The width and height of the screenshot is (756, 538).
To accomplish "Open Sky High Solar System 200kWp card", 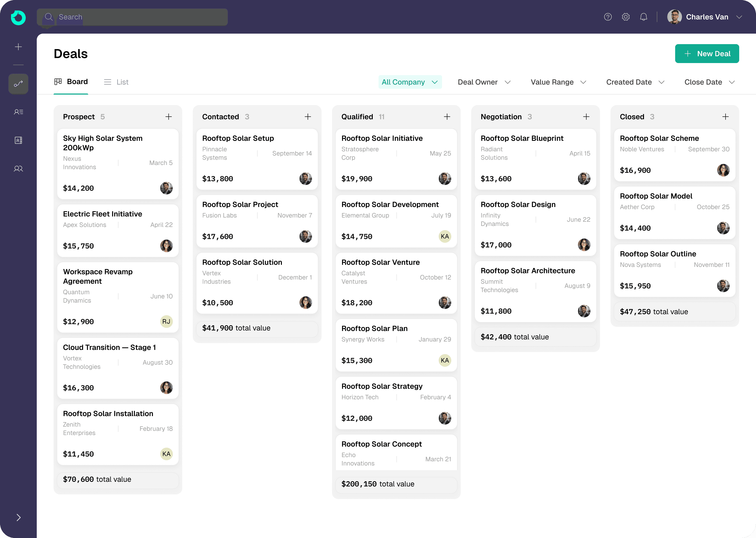I will tap(118, 164).
